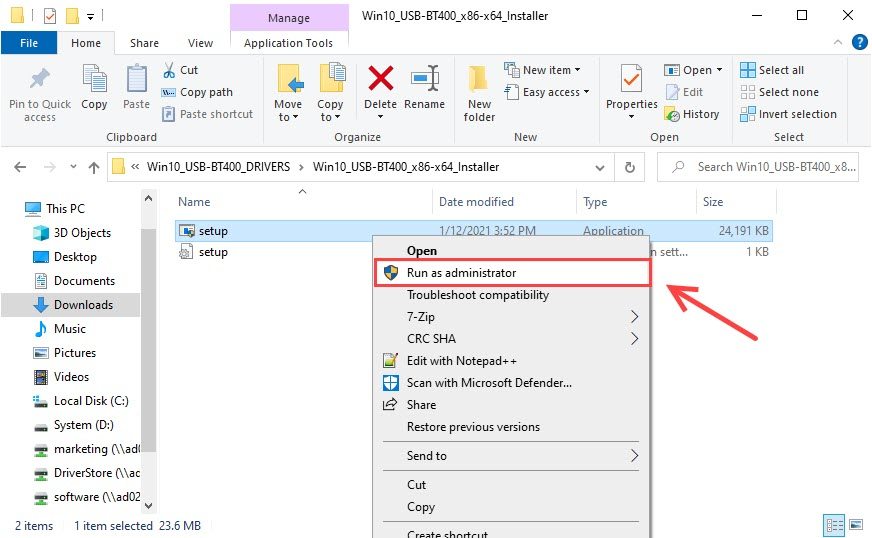
Task: Click the Copy icon in Clipboard group
Action: 94,80
